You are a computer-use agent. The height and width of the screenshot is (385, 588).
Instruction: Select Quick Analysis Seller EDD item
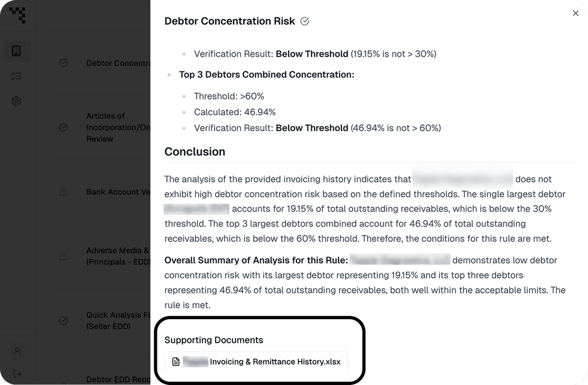coord(118,320)
